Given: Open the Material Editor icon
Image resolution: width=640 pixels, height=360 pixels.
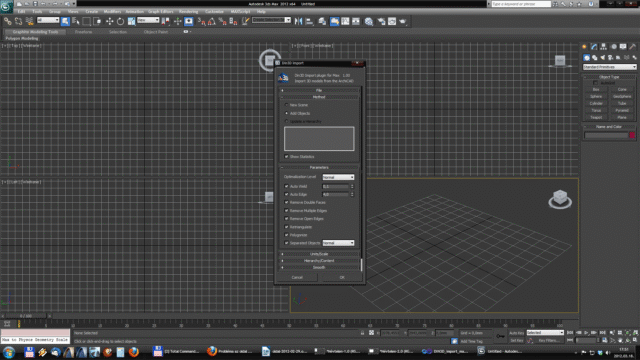Looking at the screenshot, I should (369, 21).
